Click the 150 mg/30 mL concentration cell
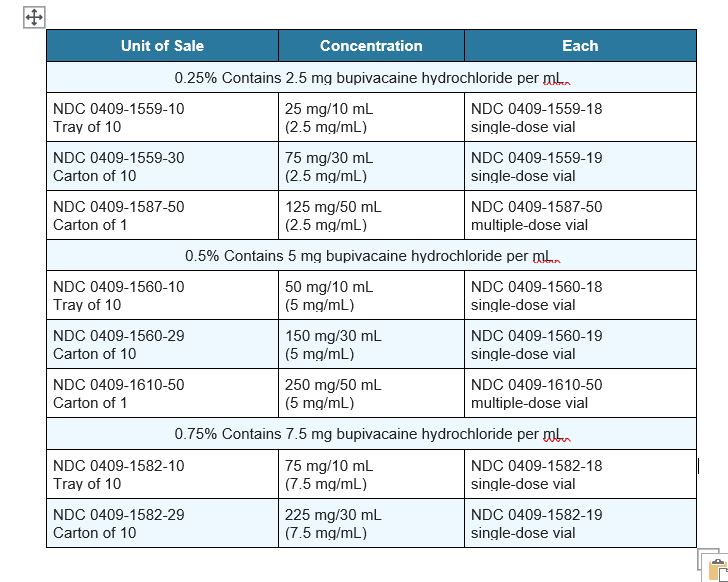Screen dimensions: 728x582 click(x=371, y=345)
